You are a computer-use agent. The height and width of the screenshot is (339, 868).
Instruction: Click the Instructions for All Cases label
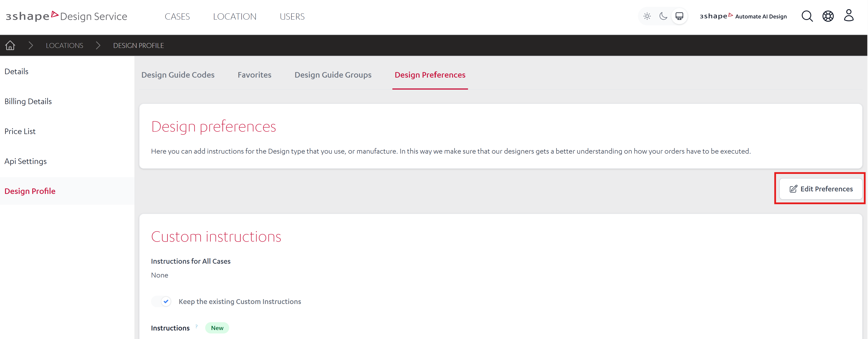click(x=191, y=261)
